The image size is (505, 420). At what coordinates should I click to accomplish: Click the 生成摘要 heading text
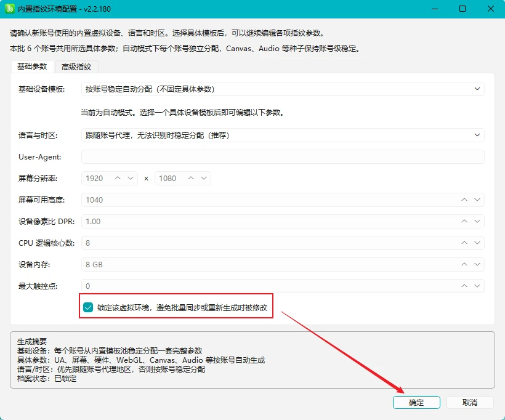click(x=32, y=341)
